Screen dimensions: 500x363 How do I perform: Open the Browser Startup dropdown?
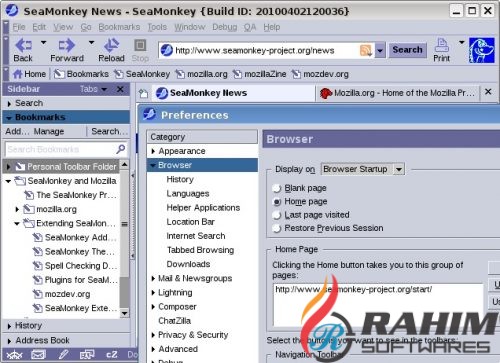[x=362, y=169]
